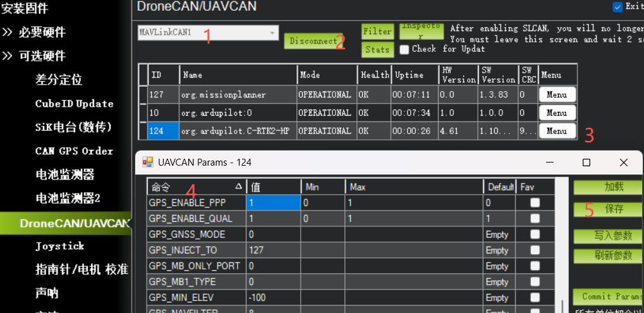Select node ID 10 cell

point(164,113)
